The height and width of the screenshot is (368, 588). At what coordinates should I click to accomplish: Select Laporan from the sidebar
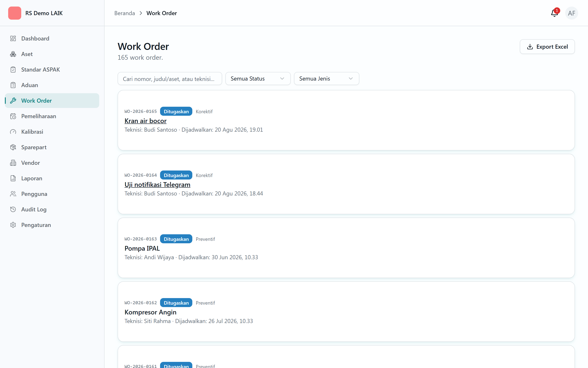click(52, 178)
